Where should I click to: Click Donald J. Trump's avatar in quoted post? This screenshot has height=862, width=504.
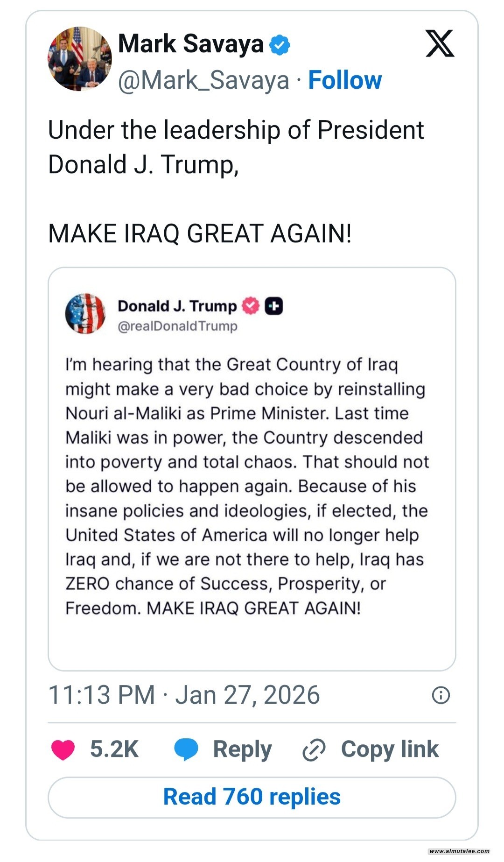[x=85, y=313]
